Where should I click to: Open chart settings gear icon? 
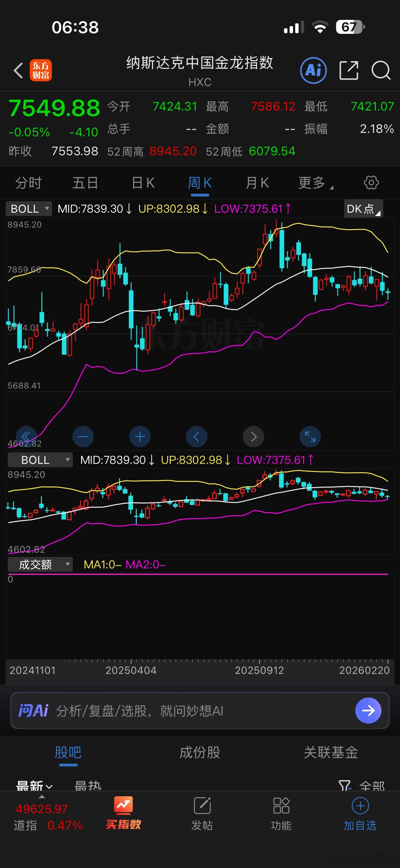[x=371, y=183]
